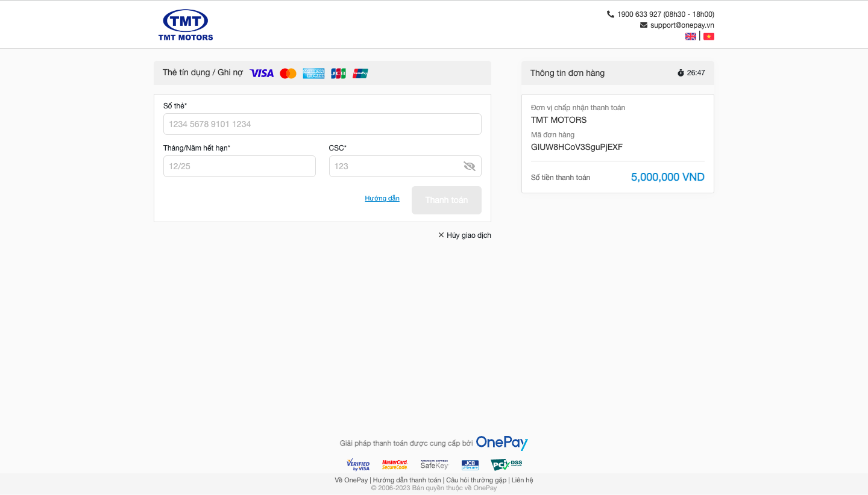Click the phone icon beside hotline number
868x495 pixels.
coord(611,14)
